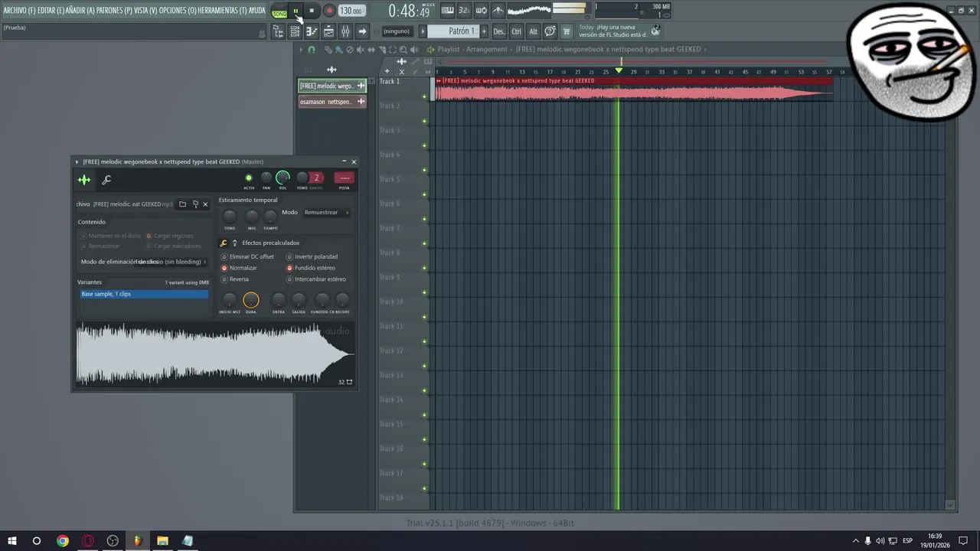Open the wrench settings tab in channel window

(106, 180)
